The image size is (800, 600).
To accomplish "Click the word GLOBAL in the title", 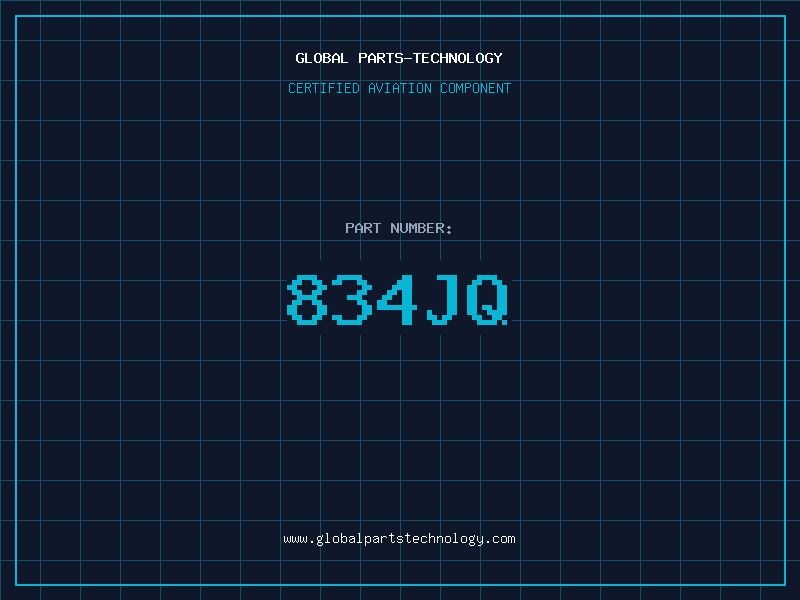I will coord(321,59).
